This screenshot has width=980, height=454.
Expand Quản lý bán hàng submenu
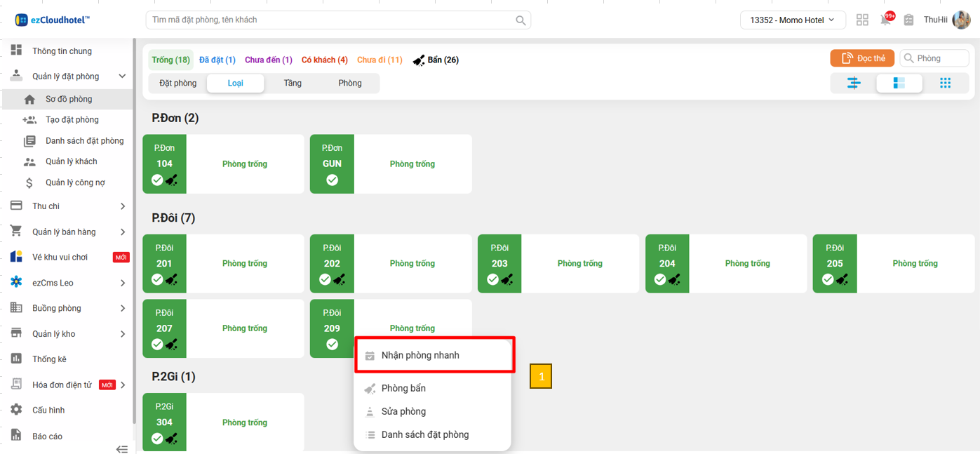(x=68, y=232)
